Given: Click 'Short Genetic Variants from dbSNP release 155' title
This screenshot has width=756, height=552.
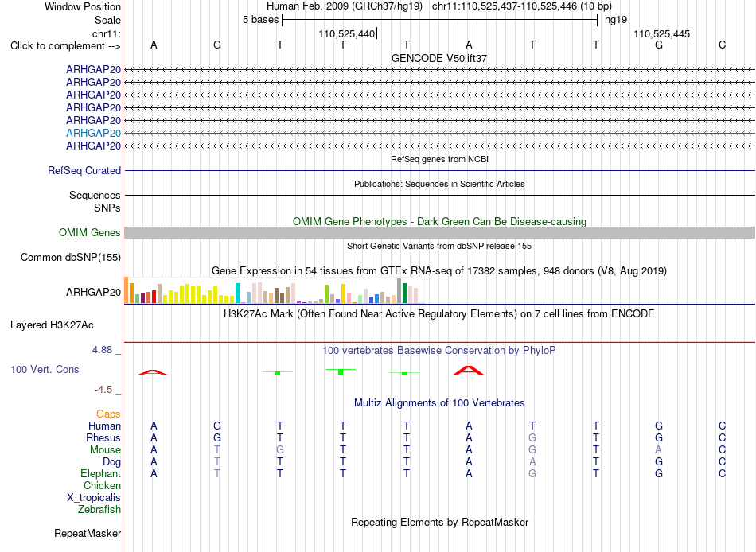Looking at the screenshot, I should (439, 246).
